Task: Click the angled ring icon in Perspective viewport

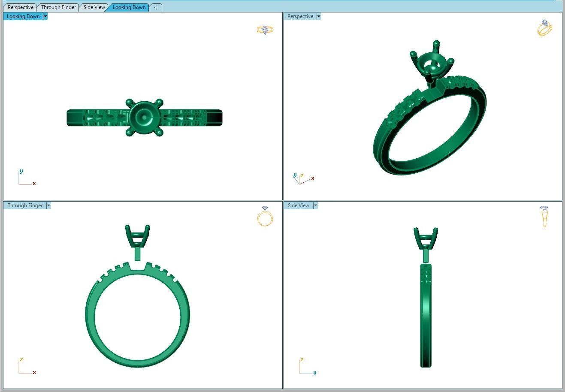Action: click(x=544, y=28)
